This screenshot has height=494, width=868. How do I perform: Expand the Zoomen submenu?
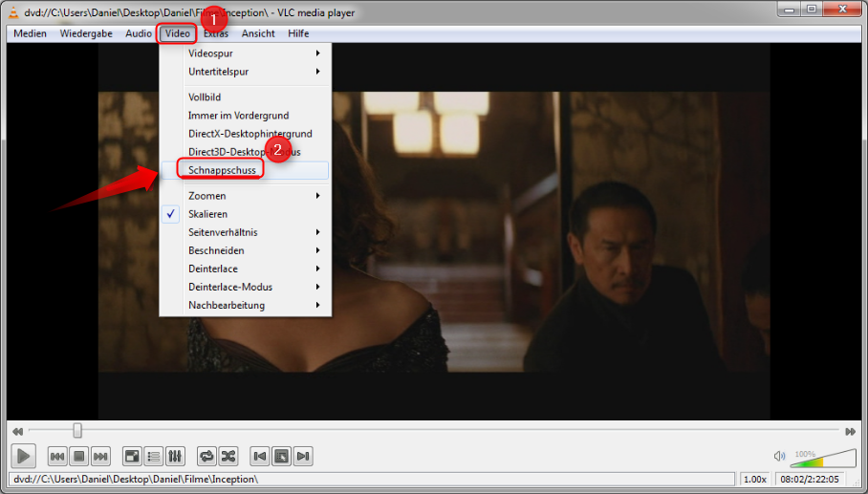(x=246, y=196)
